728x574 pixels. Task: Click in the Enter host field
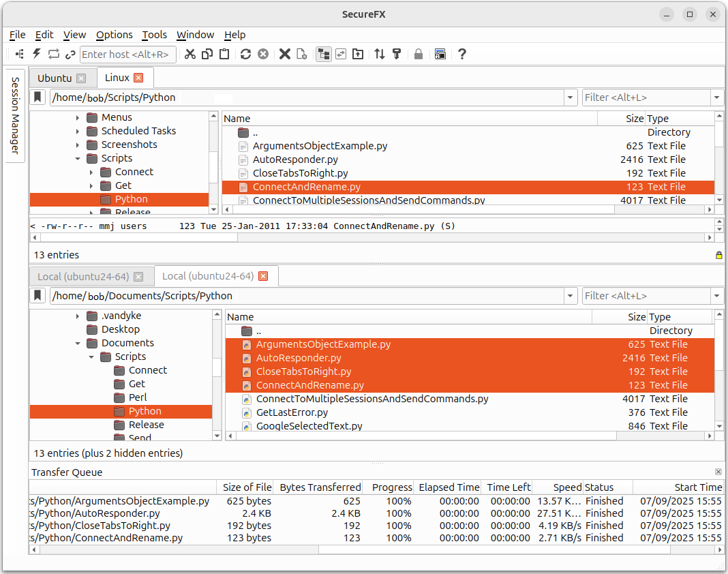point(127,54)
